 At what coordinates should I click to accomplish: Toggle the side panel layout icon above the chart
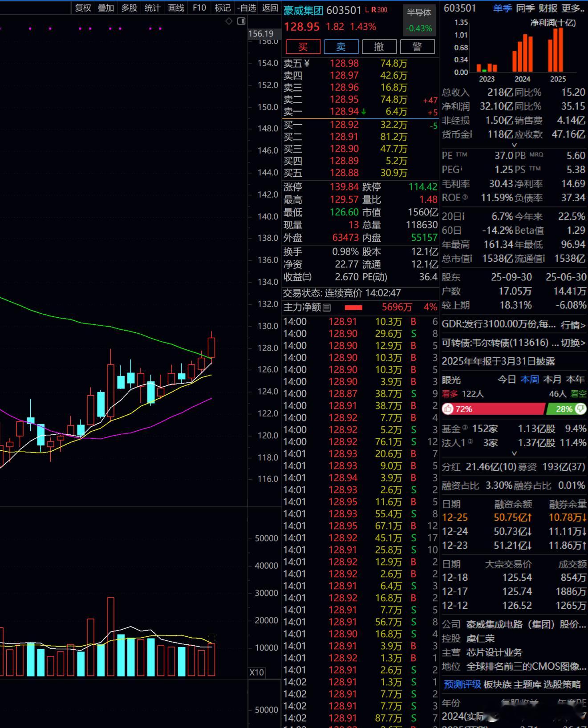click(x=241, y=21)
